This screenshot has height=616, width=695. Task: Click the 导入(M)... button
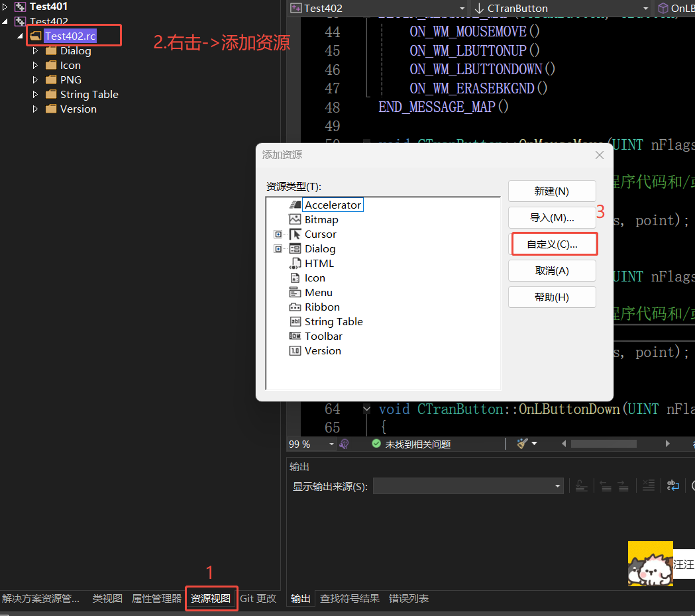(552, 218)
